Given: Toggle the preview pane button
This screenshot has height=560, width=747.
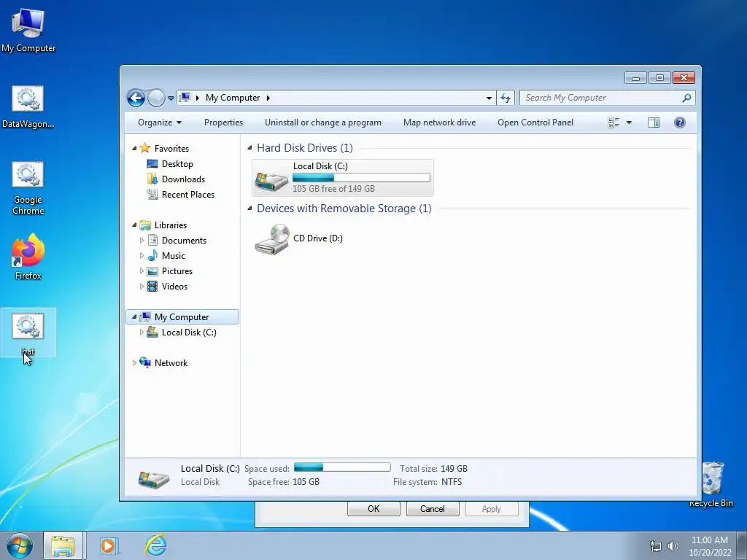Looking at the screenshot, I should click(654, 122).
